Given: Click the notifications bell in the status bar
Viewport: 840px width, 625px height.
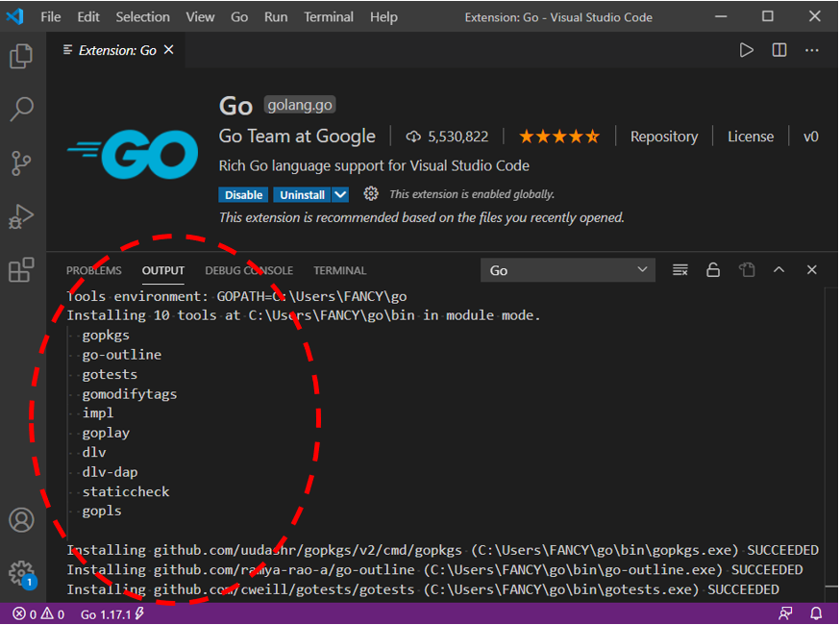Looking at the screenshot, I should click(x=816, y=612).
